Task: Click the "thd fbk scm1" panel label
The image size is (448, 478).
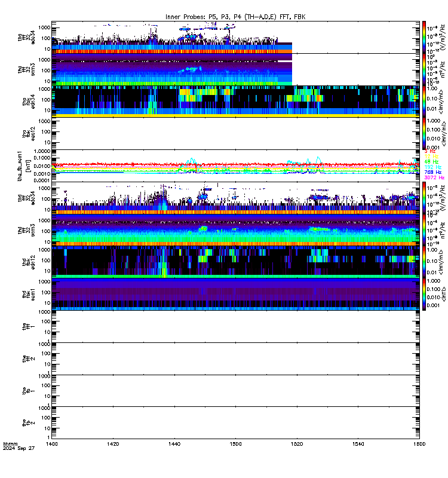Action: [x=29, y=294]
